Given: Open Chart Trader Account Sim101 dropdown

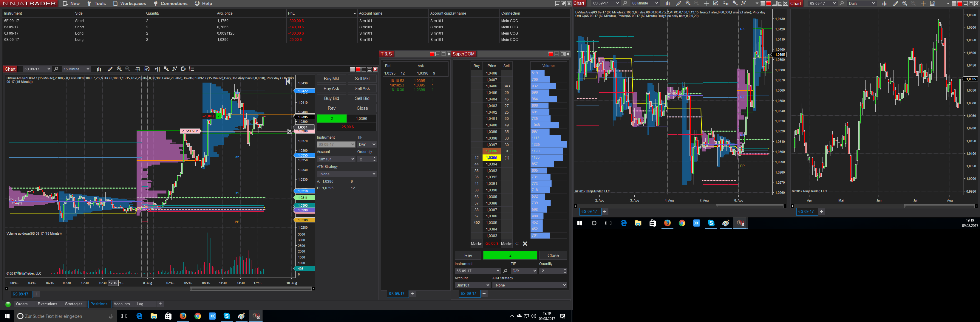Looking at the screenshot, I should pos(336,159).
